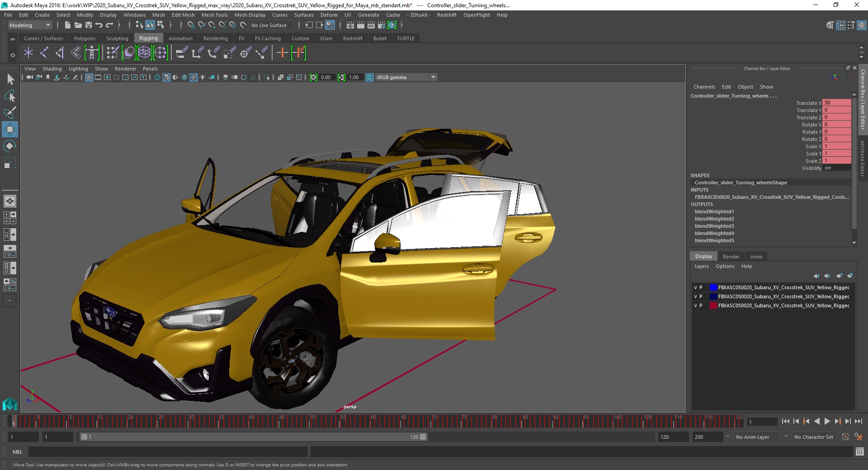Click the play backwards button
868x470 pixels.
pyautogui.click(x=816, y=421)
